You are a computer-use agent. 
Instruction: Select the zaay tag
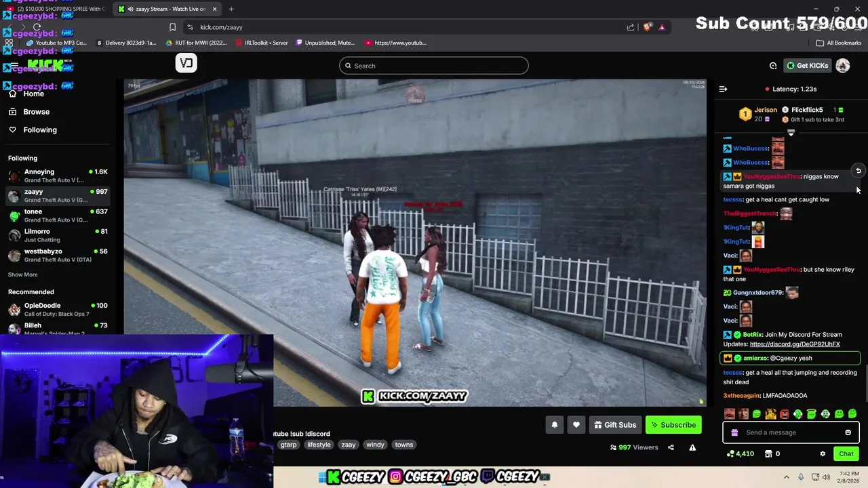349,445
